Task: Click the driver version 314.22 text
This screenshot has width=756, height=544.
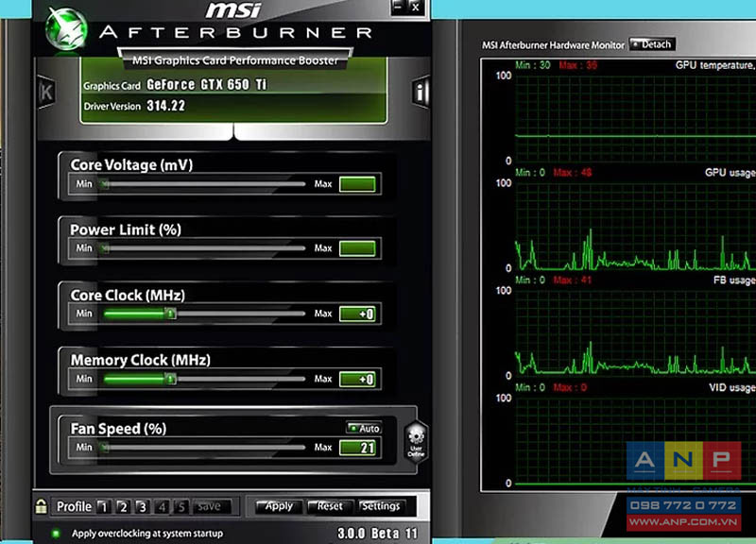Action: point(166,106)
